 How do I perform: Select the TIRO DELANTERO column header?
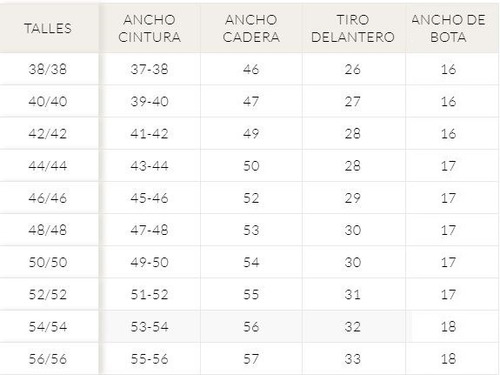[353, 28]
